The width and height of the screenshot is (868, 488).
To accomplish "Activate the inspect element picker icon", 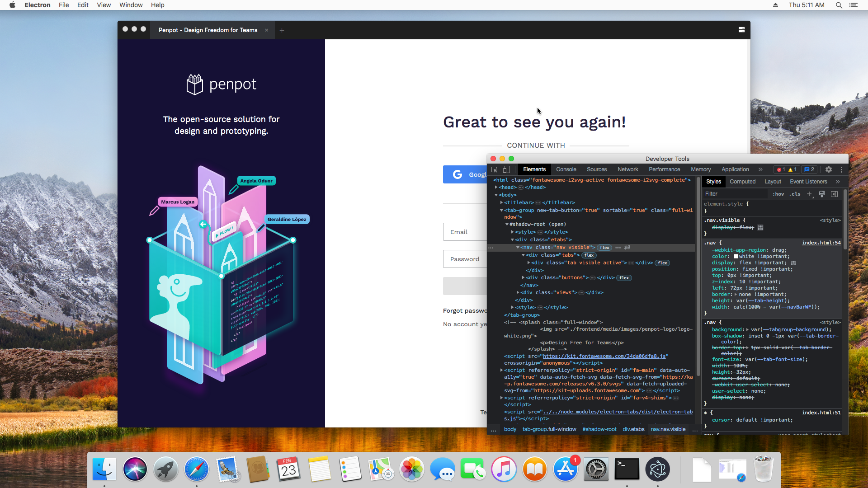I will (495, 169).
